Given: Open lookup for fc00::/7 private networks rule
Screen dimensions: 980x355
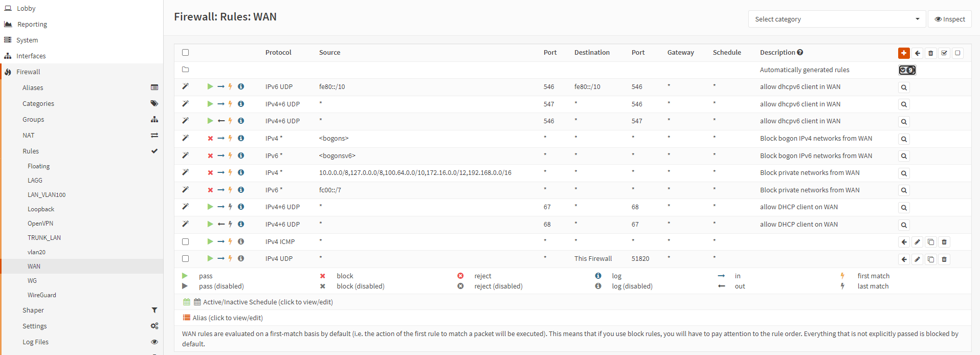Looking at the screenshot, I should [904, 190].
